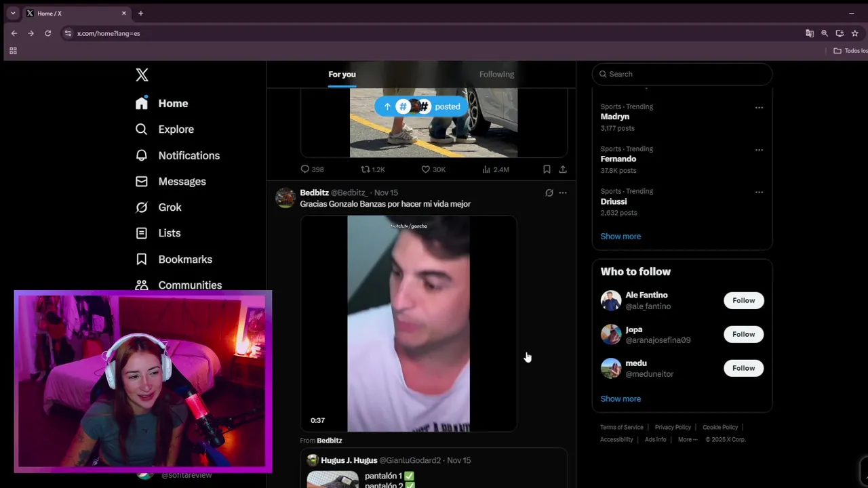The image size is (868, 488).
Task: Follow Jopa
Action: (743, 334)
